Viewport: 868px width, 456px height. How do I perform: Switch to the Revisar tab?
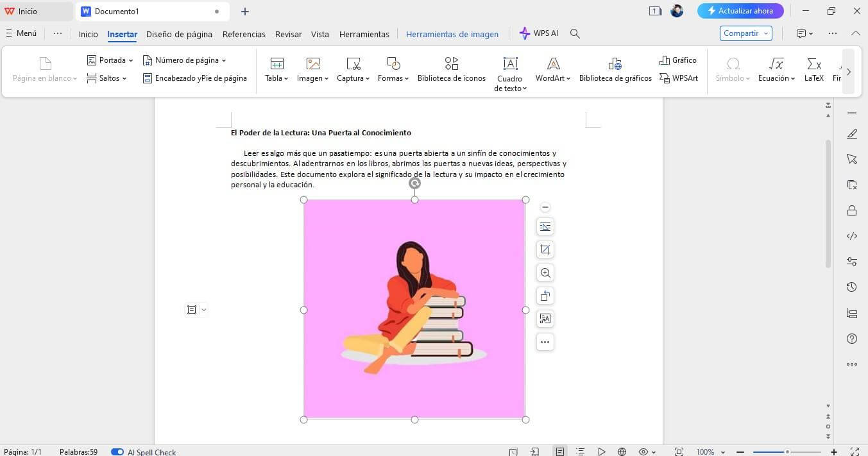288,34
